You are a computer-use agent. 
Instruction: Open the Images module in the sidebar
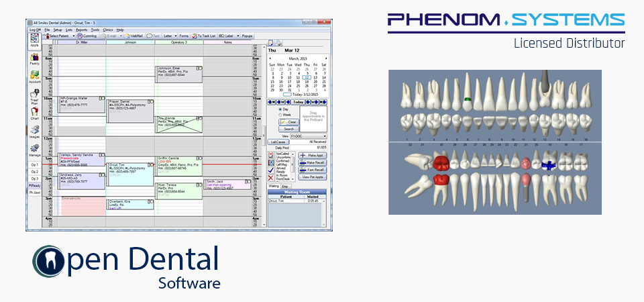(34, 132)
